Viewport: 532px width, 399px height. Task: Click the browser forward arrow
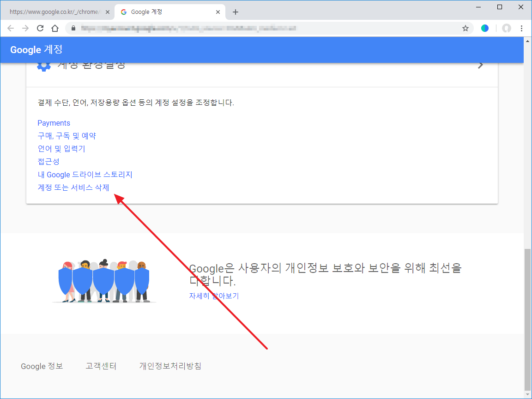tap(25, 29)
